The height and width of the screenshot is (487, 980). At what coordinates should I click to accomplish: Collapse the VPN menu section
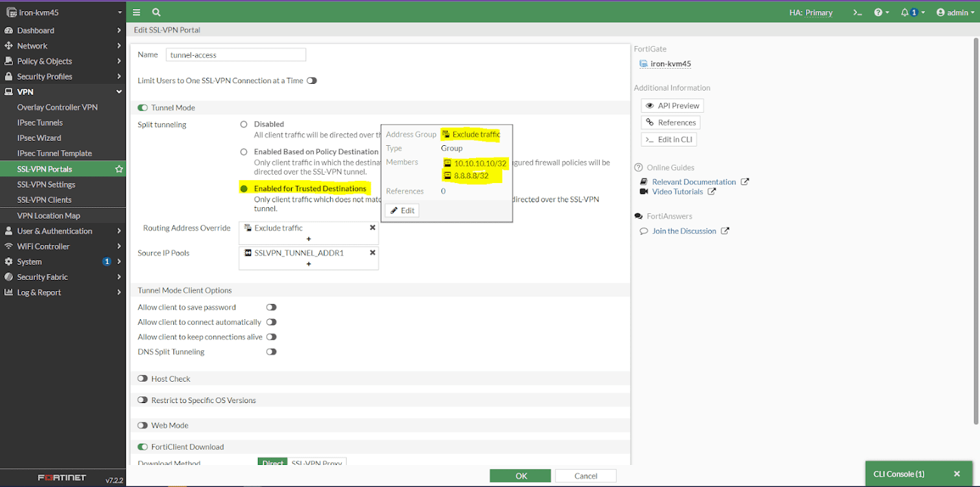point(63,91)
